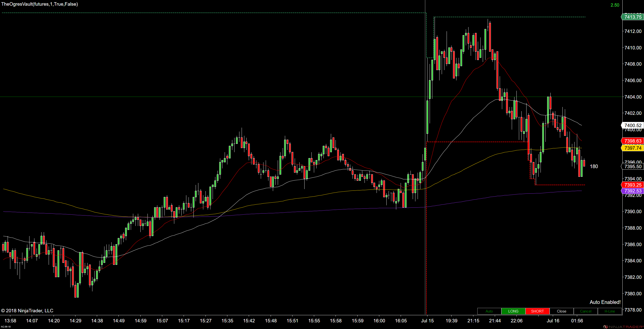This screenshot has height=329, width=644.
Task: Select the 7395.50 current price marker
Action: [632, 166]
